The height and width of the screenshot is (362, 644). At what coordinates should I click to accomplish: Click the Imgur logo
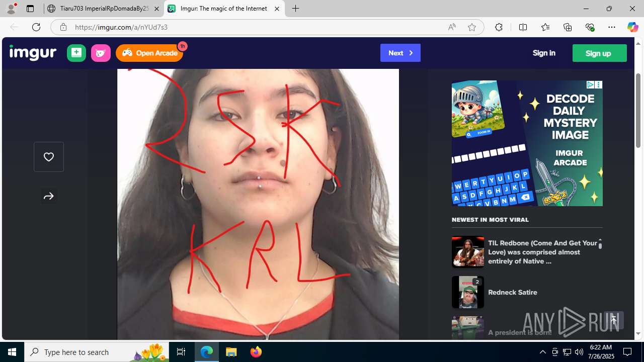33,52
